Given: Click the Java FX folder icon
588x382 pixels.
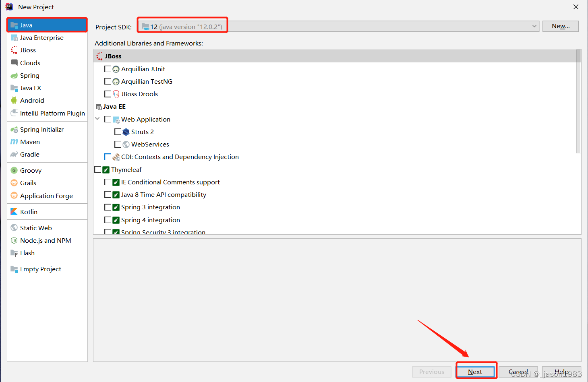Looking at the screenshot, I should (x=14, y=88).
